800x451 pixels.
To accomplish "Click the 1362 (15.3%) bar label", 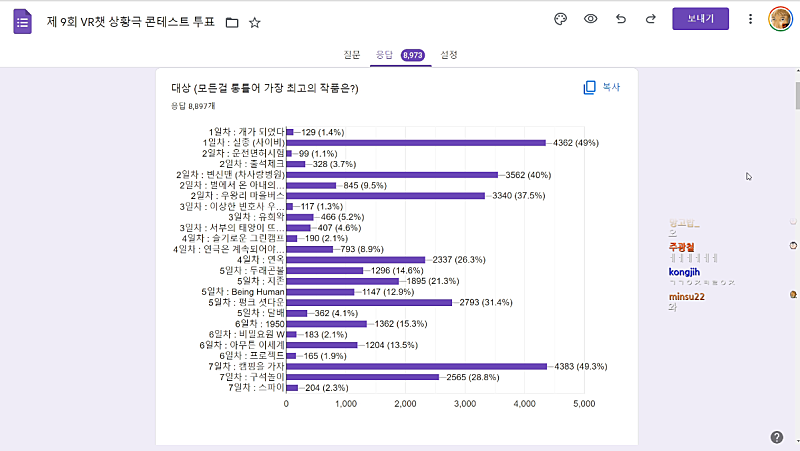I will pos(401,324).
